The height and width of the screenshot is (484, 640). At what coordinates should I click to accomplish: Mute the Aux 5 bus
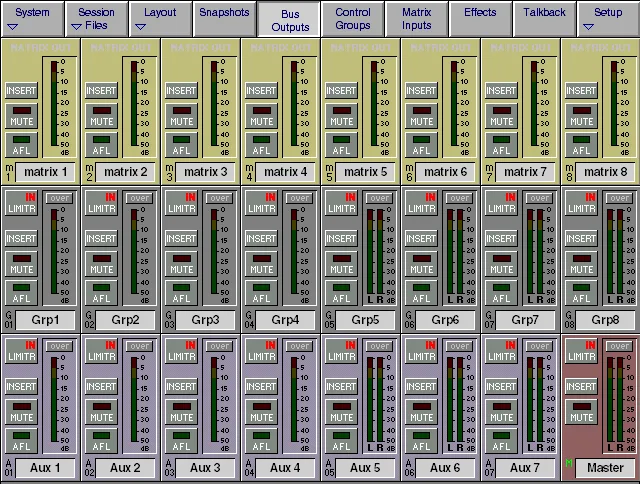[342, 413]
